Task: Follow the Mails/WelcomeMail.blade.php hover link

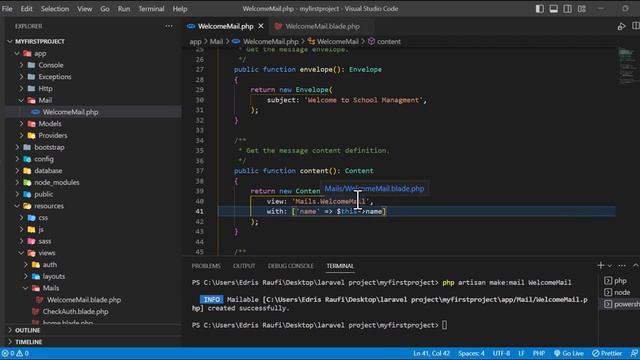Action: pos(374,189)
